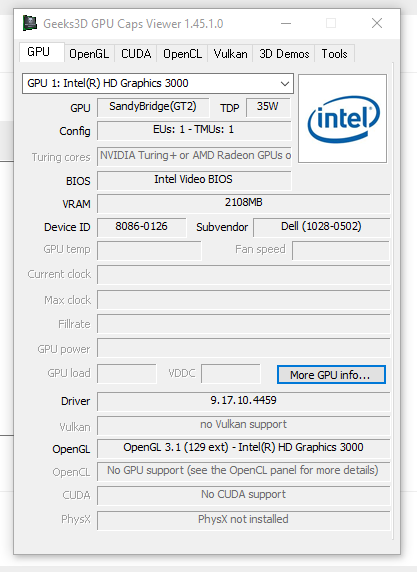Click the empty GPU temp field
417x572 pixels.
[149, 250]
